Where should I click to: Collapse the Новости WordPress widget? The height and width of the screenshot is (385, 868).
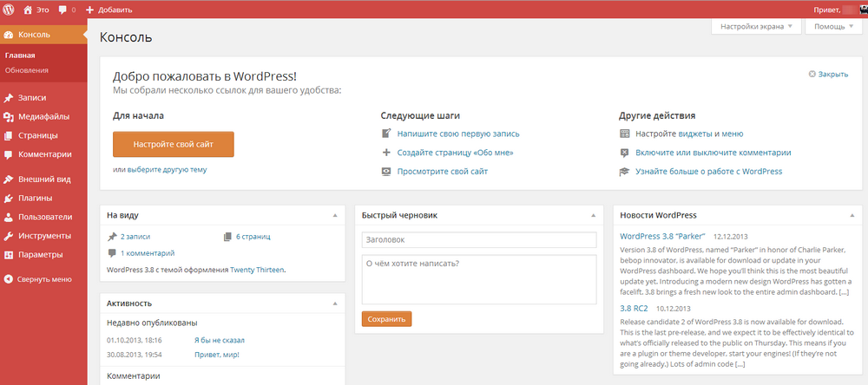[x=852, y=215]
